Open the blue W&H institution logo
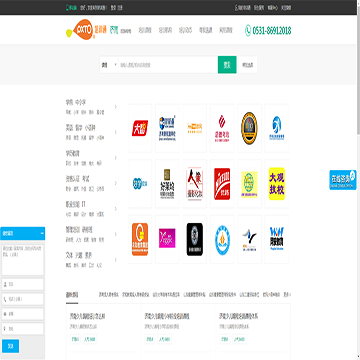 pos(277,239)
